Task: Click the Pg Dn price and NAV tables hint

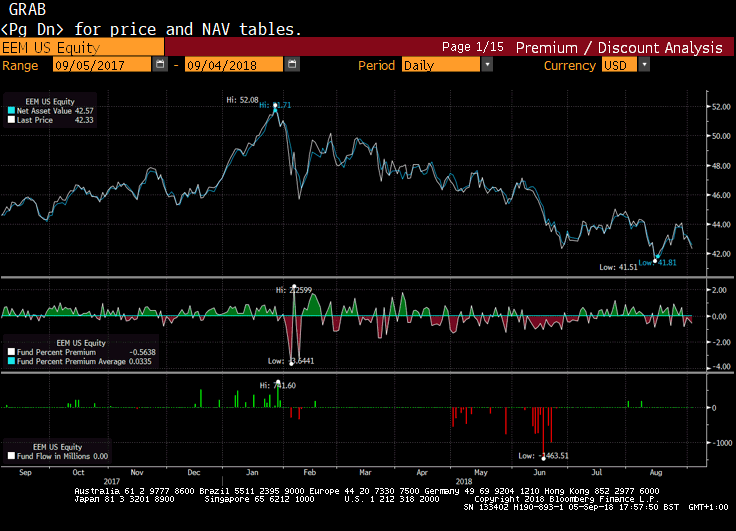Action: point(150,29)
